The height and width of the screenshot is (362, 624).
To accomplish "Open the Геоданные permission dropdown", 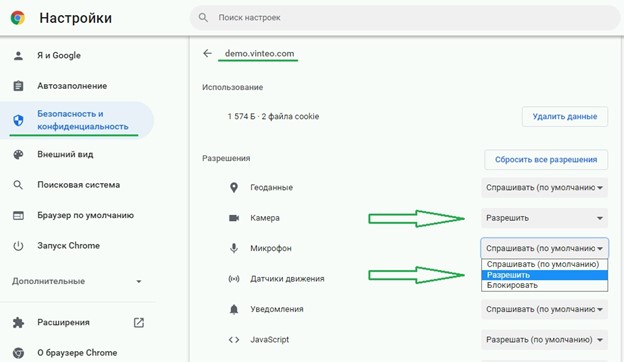I will click(544, 187).
